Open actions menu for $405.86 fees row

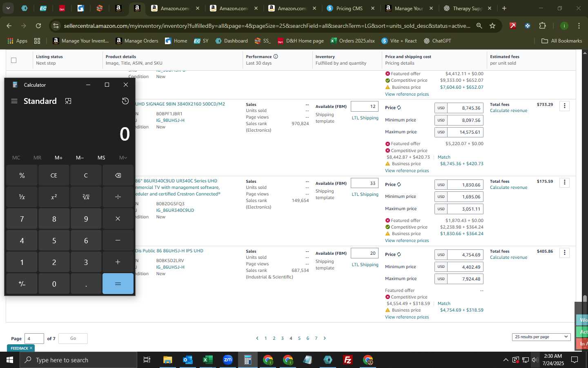[565, 253]
